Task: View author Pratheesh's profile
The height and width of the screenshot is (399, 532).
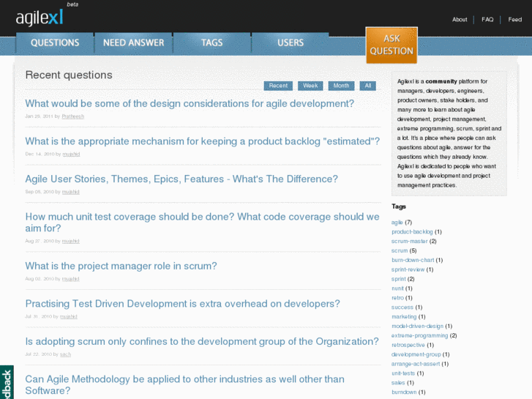Action: pyautogui.click(x=72, y=116)
